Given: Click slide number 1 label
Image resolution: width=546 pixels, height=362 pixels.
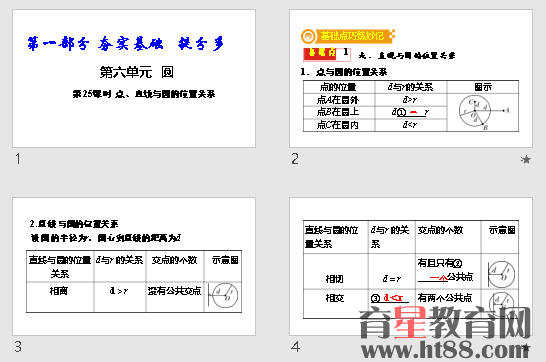Looking at the screenshot, I should pyautogui.click(x=18, y=159).
